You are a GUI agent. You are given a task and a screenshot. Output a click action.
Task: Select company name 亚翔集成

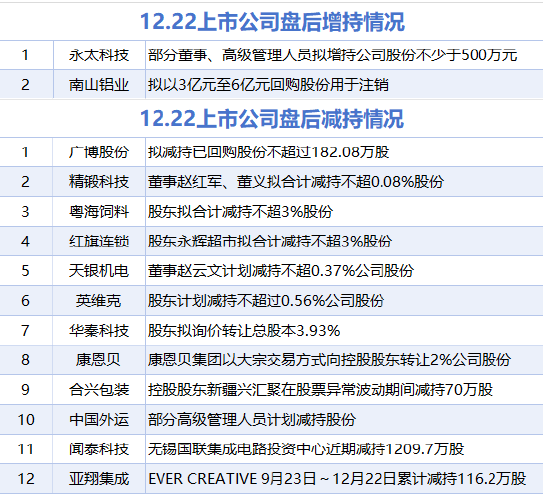99,479
